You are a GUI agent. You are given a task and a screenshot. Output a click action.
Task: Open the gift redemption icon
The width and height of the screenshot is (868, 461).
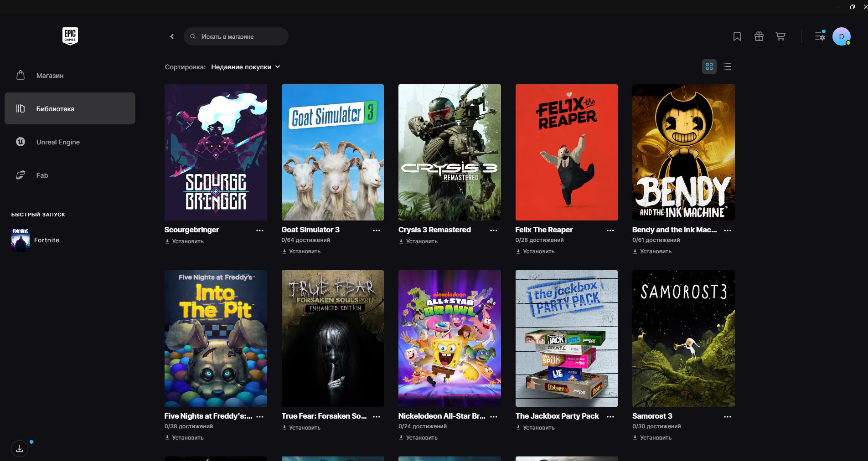pyautogui.click(x=759, y=36)
